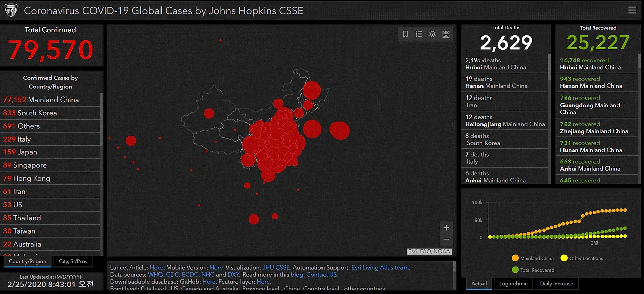This screenshot has width=644, height=294.
Task: Open the Contact US link
Action: 321,275
